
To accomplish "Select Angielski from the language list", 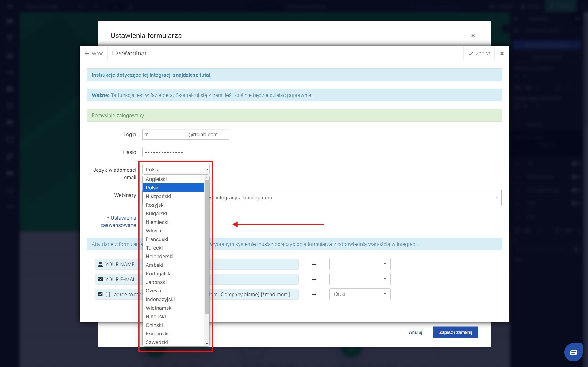I will 156,179.
